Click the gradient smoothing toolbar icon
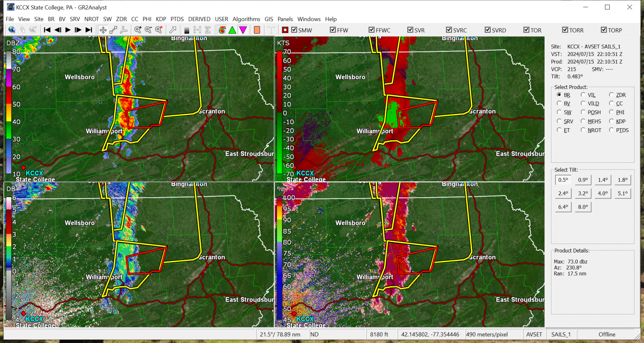Screen dimensions: 644x343 187,30
